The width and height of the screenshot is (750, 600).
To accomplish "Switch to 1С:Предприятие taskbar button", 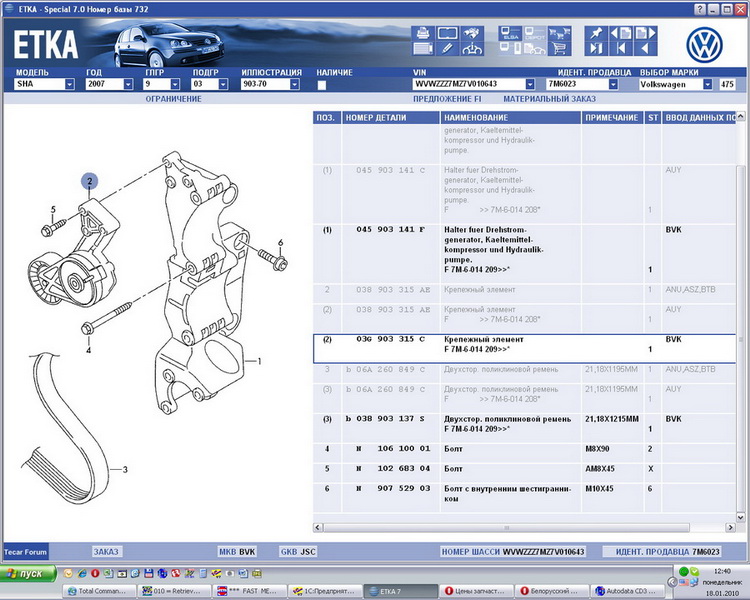I will coord(325,591).
